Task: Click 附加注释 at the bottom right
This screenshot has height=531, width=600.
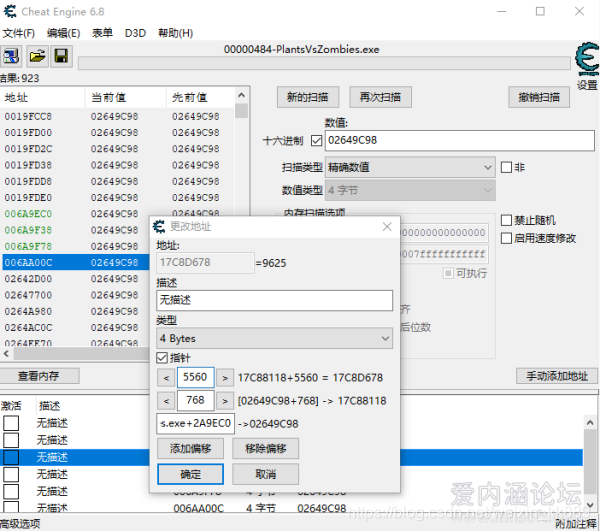Action: click(x=576, y=524)
